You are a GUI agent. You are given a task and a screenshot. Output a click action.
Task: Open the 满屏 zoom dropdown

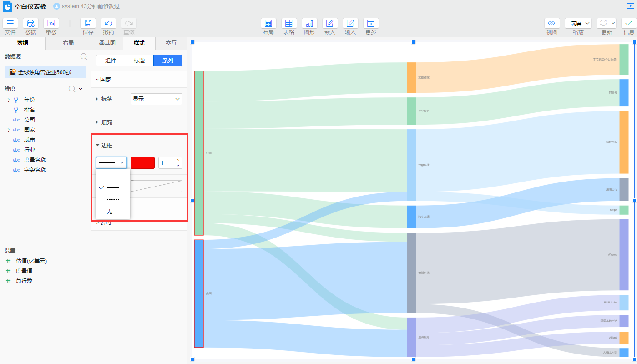point(578,23)
